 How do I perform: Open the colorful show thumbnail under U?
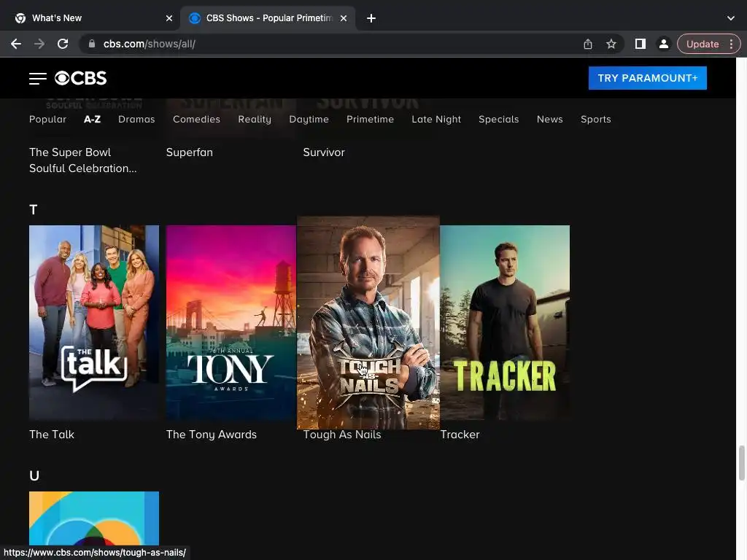pos(94,518)
